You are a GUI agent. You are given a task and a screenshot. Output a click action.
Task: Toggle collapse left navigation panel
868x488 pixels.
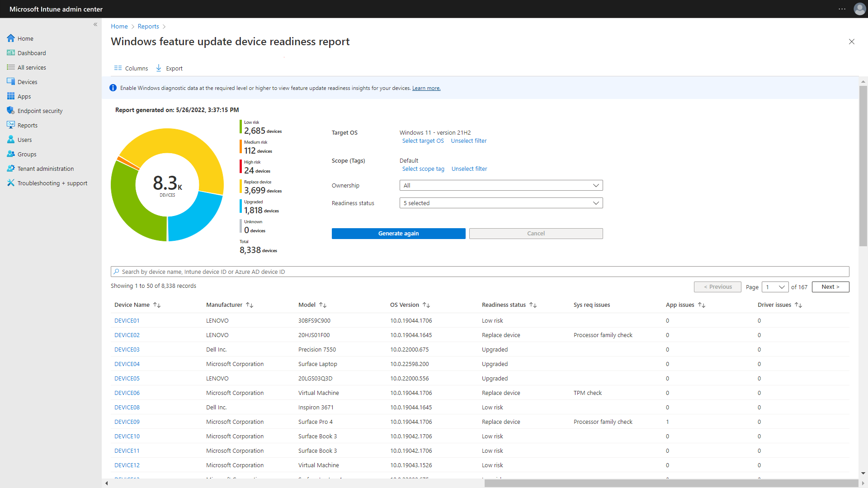point(95,24)
